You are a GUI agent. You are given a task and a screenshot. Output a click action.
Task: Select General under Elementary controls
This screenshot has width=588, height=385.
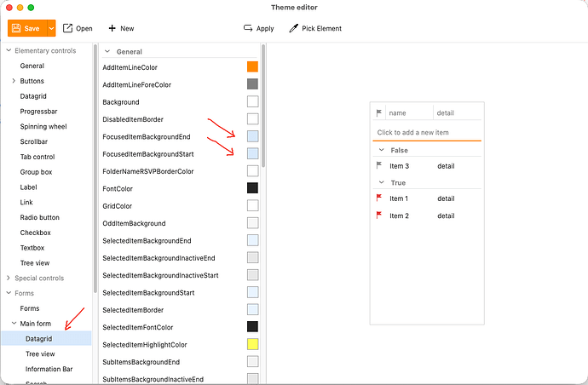click(32, 66)
